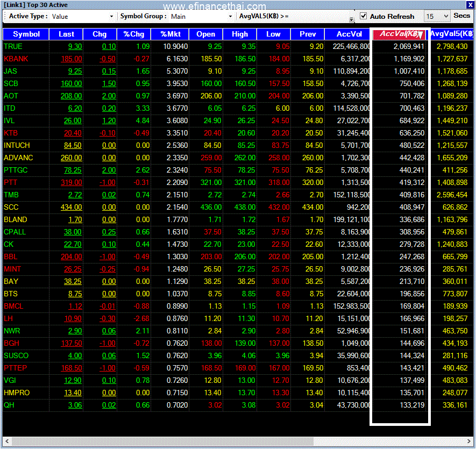
Task: Click the left arrow of horizontal scrollbar
Action: pyautogui.click(x=7, y=441)
